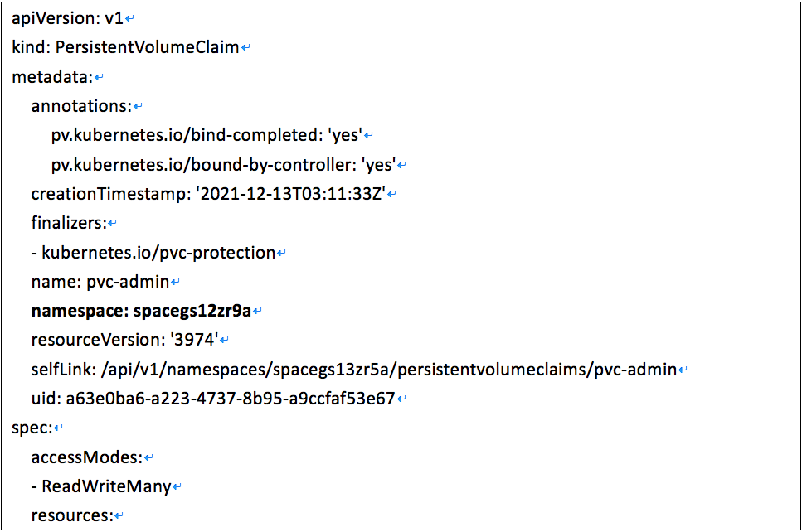This screenshot has width=802, height=532.
Task: Click the selfLink path text
Action: (x=389, y=369)
